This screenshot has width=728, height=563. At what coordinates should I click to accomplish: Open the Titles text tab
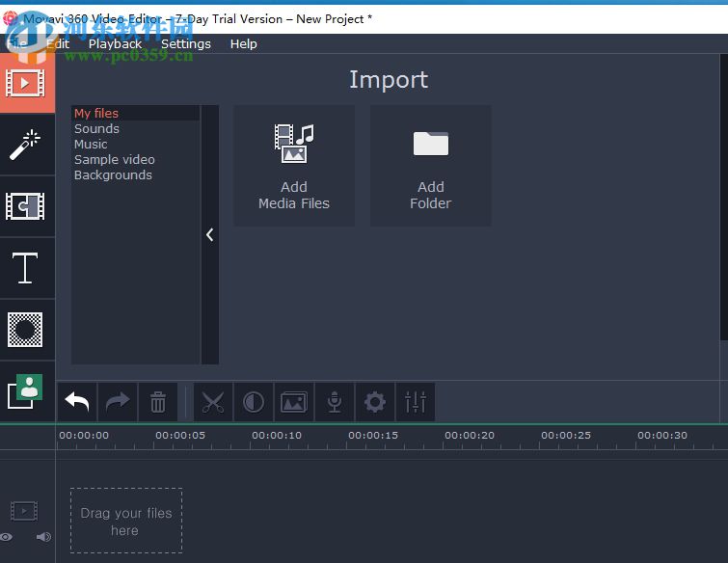(x=25, y=268)
